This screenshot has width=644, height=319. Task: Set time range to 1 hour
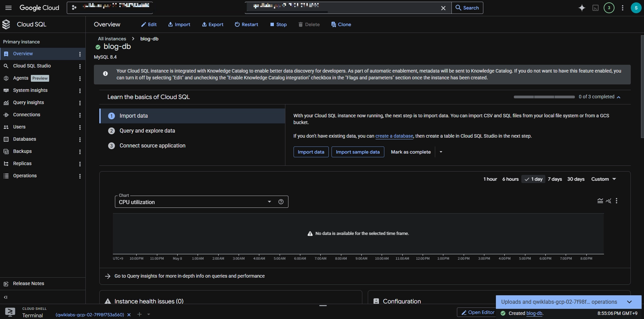point(490,179)
